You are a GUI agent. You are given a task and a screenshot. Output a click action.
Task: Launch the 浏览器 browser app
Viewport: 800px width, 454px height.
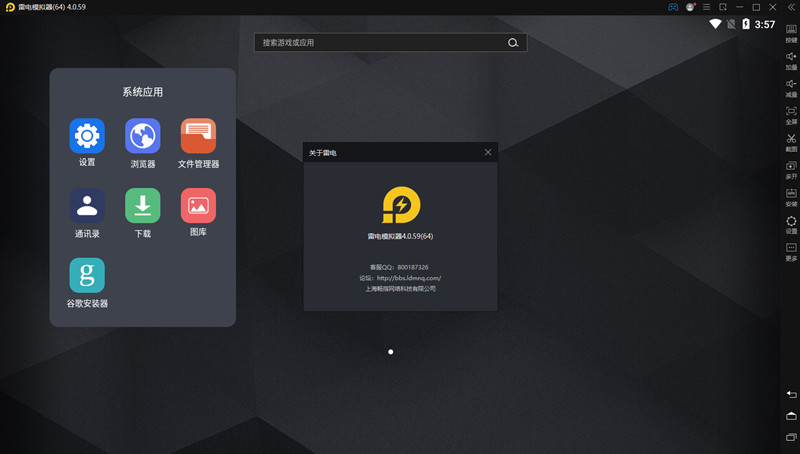pos(142,136)
